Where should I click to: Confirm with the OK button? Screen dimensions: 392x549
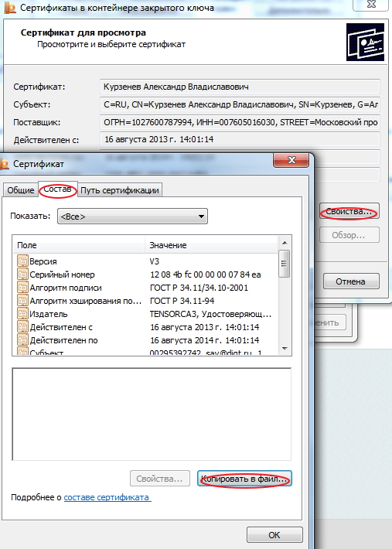274,535
